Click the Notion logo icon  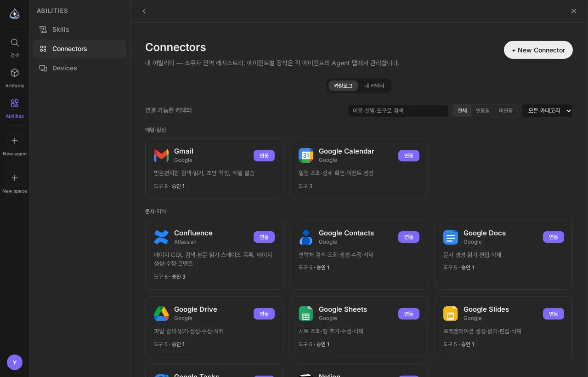point(306,375)
